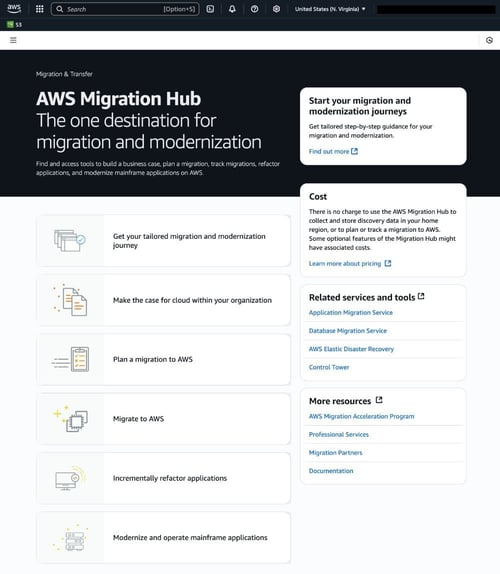Select the Migrate to AWS card

click(x=164, y=419)
